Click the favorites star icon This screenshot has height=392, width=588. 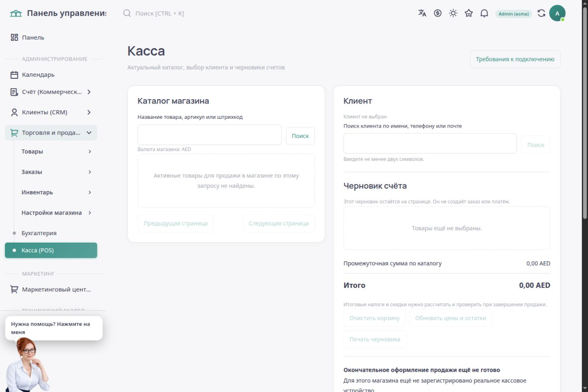(469, 13)
